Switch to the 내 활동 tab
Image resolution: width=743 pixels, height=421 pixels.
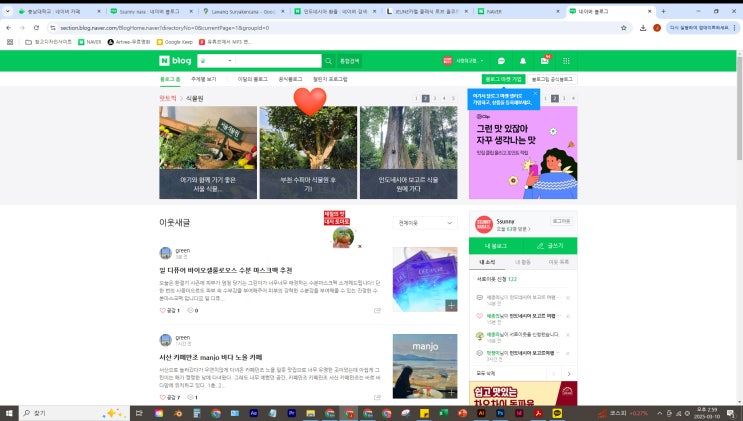tap(523, 262)
